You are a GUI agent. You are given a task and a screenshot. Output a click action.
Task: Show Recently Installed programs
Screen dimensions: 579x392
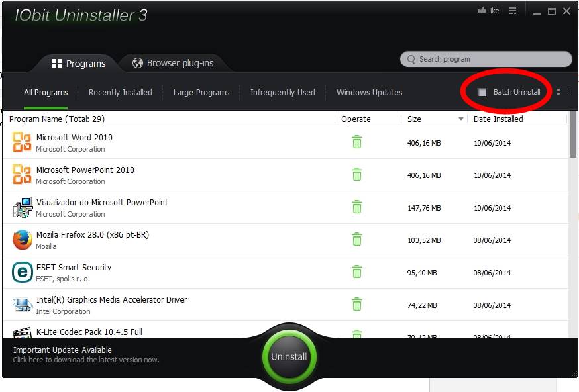(x=121, y=92)
